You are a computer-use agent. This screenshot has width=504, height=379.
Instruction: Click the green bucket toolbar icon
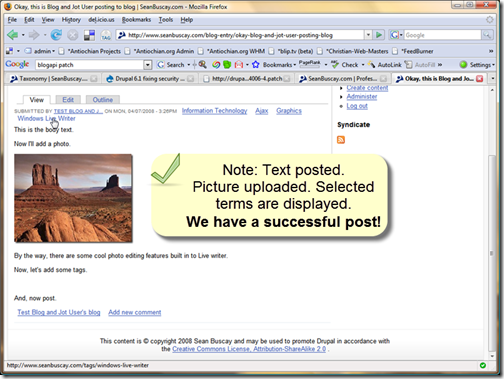[227, 65]
